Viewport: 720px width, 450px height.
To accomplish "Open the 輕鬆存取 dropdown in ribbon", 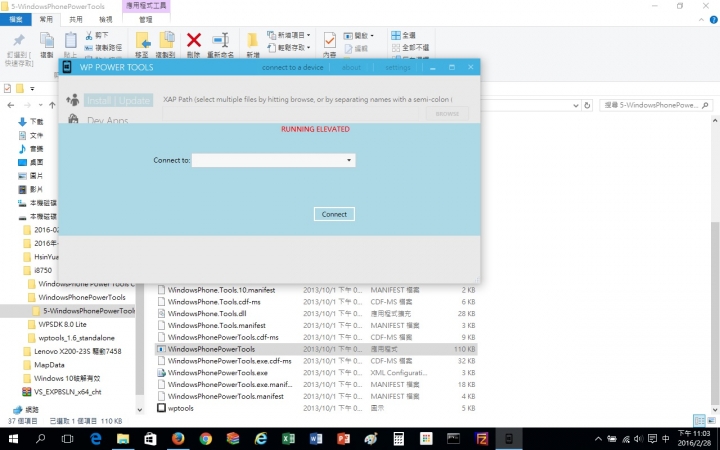I will [x=288, y=47].
